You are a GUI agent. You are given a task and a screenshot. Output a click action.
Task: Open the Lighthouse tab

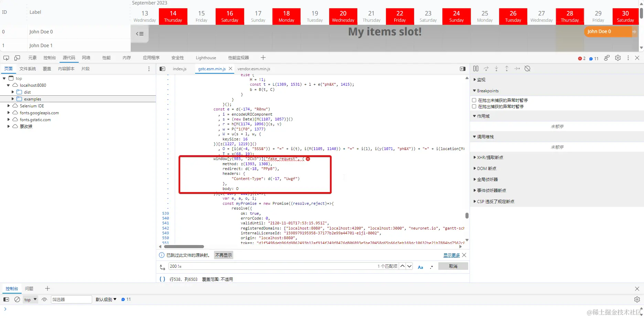tap(206, 58)
